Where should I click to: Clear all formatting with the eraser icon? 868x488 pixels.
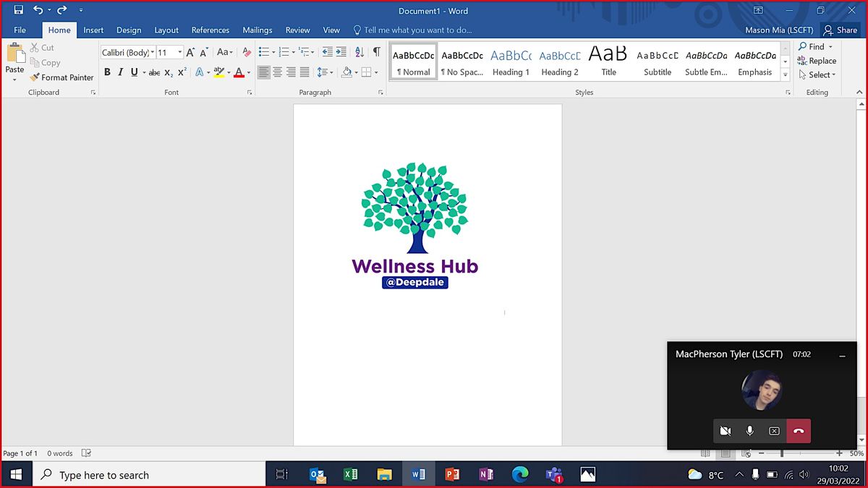click(247, 52)
